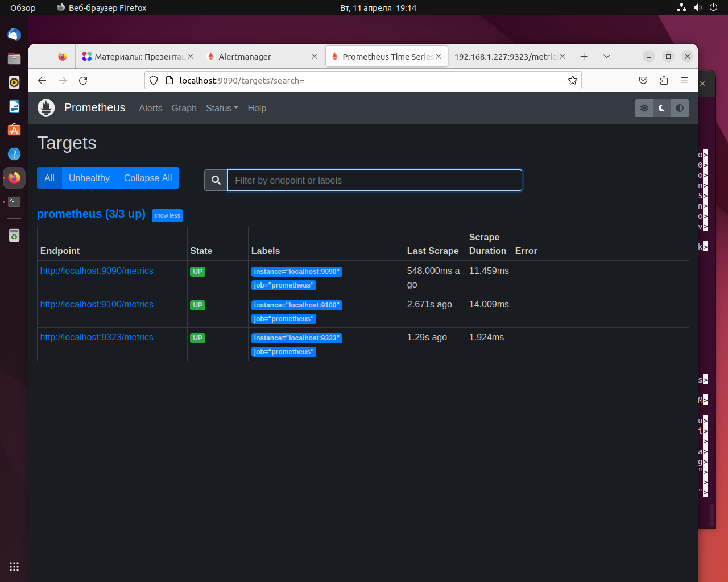Open the localhost:9100/metrics endpoint link
Image resolution: width=728 pixels, height=582 pixels.
click(96, 304)
